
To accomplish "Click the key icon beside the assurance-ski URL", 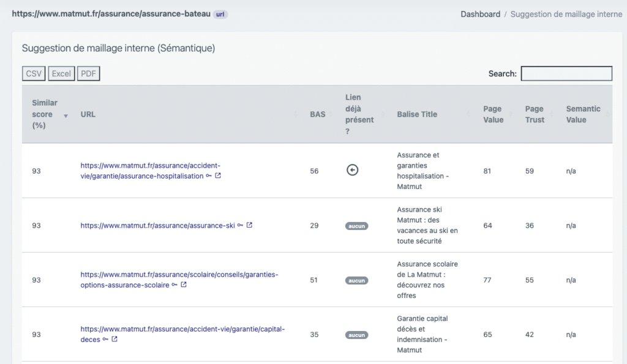I will coord(240,225).
